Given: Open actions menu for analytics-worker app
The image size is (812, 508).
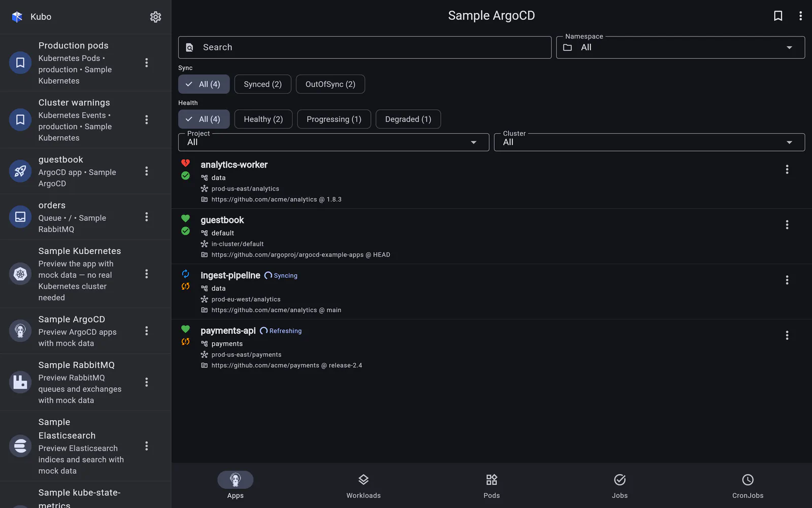Looking at the screenshot, I should pyautogui.click(x=787, y=170).
